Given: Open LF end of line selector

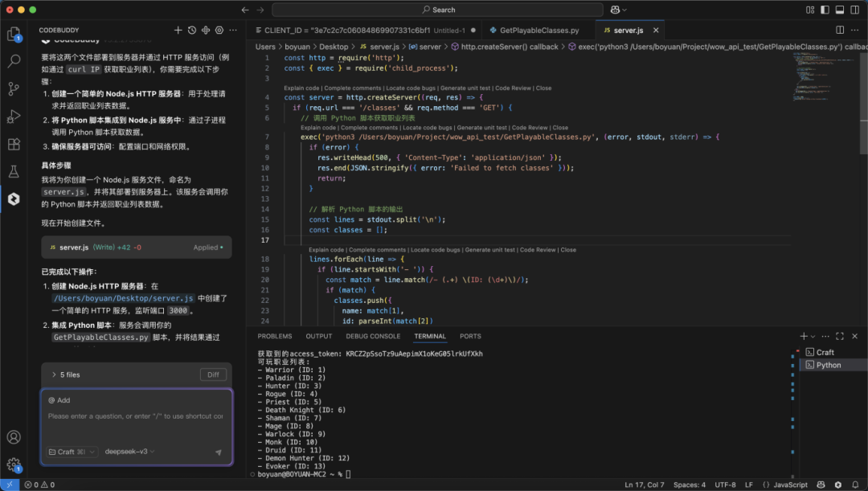Looking at the screenshot, I should click(x=748, y=485).
